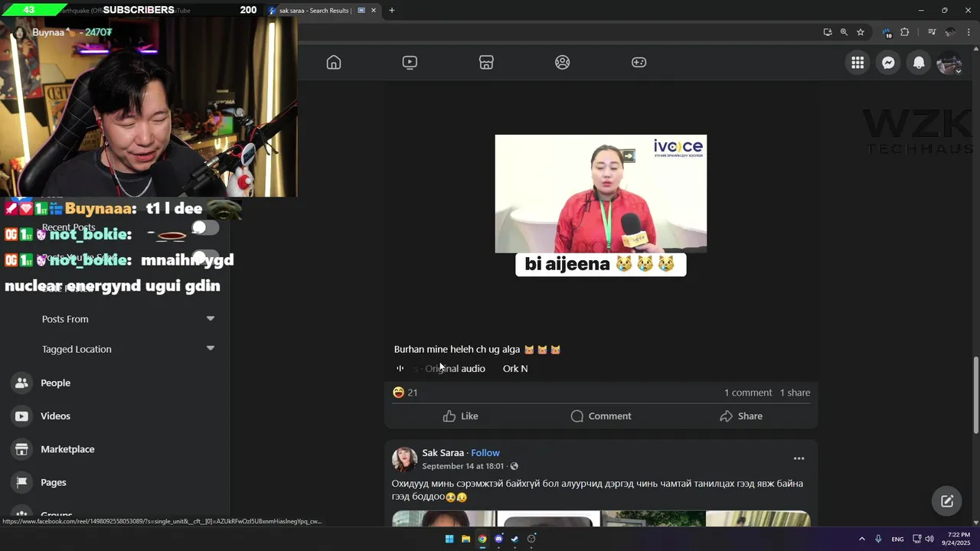980x551 pixels.
Task: View the 21 reactions on the reel
Action: (405, 393)
